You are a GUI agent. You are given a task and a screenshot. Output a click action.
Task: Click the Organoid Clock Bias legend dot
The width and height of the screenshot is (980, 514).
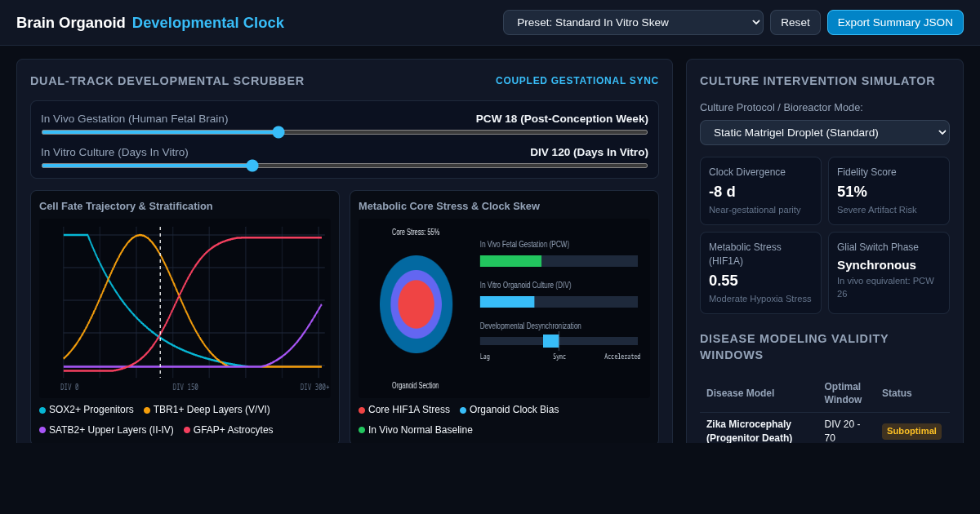pos(463,410)
